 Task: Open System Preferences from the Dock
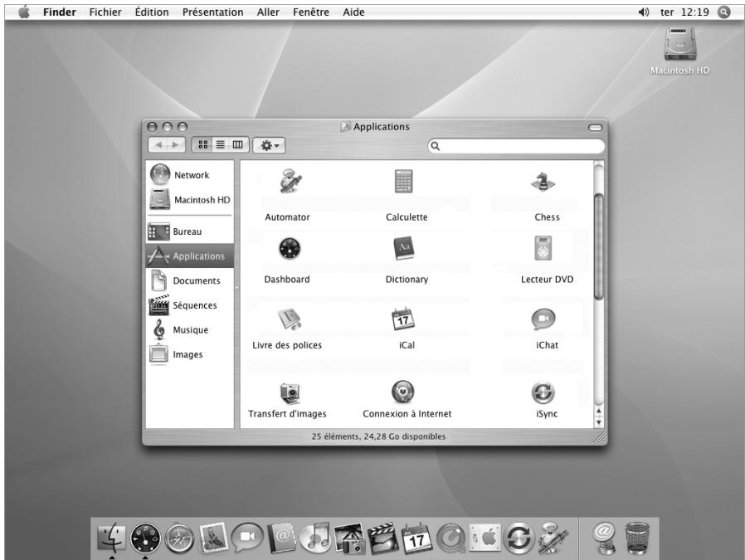coord(484,538)
